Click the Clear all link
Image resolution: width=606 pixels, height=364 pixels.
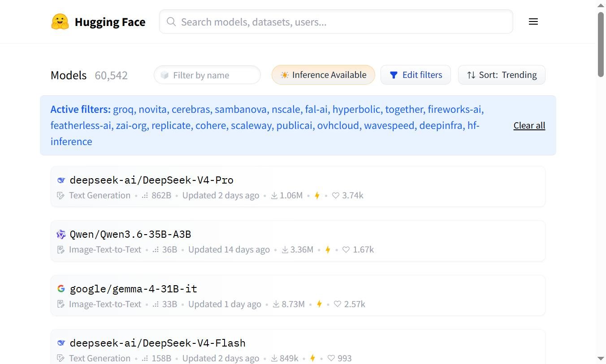529,125
